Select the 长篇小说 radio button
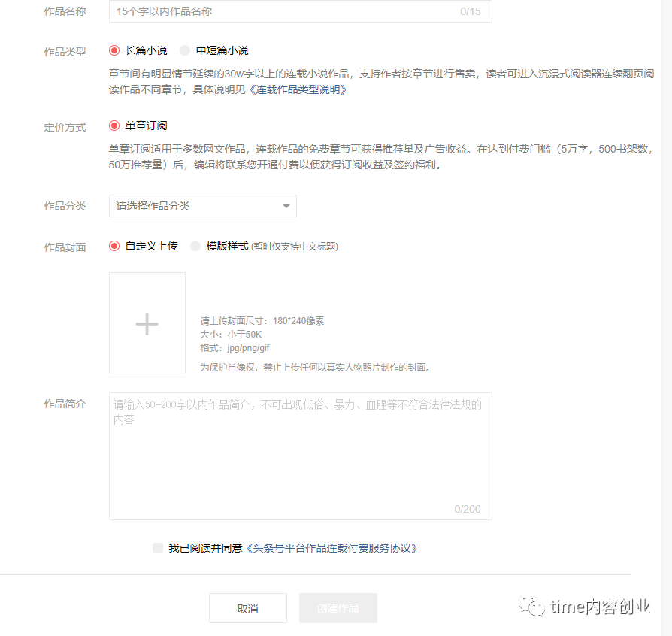This screenshot has height=636, width=672. [114, 50]
